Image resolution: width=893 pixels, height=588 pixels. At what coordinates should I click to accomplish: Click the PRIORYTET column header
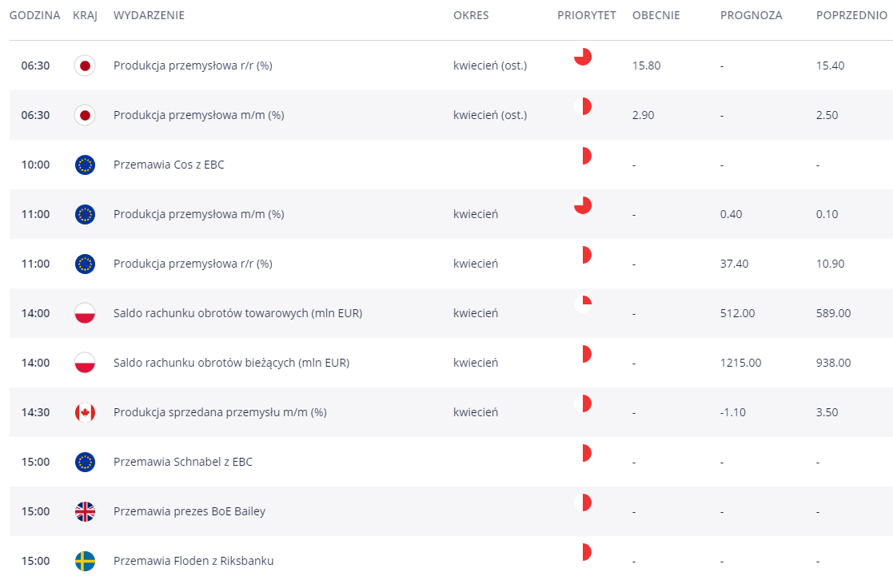[x=587, y=15]
